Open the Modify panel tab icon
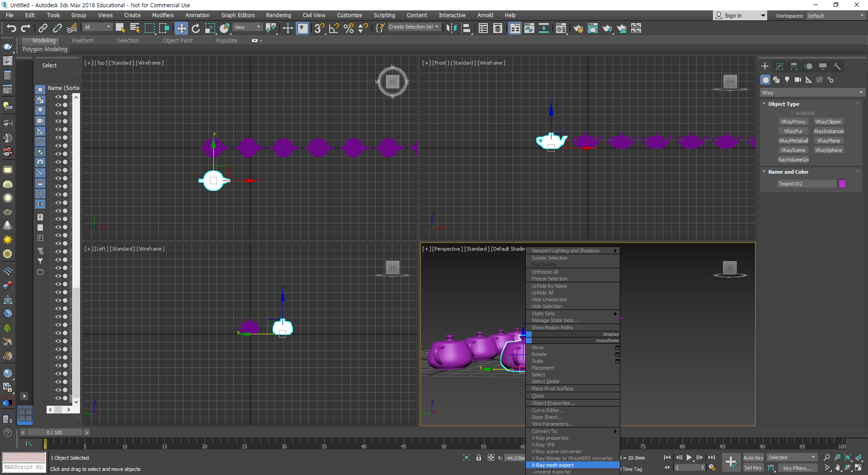868x475 pixels. (779, 66)
